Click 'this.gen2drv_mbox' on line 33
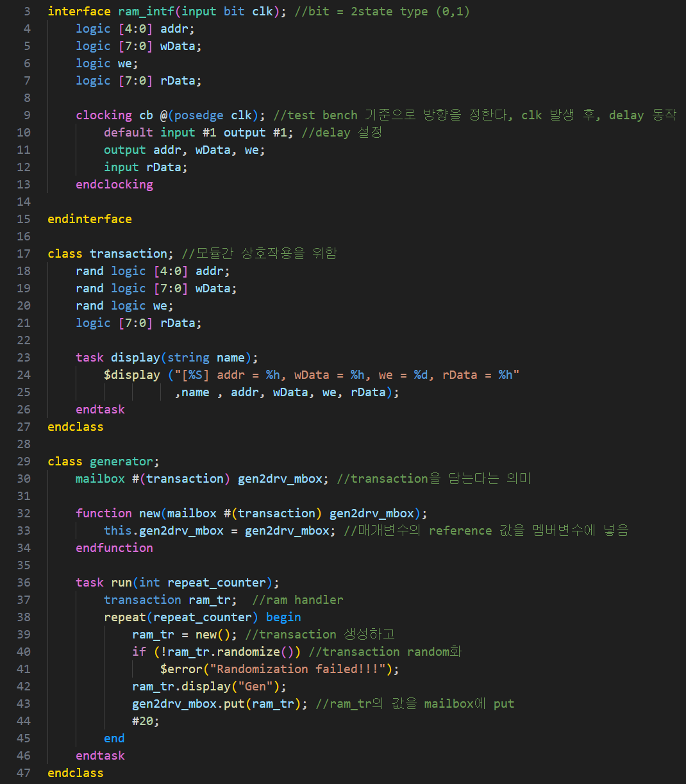Viewport: 686px width, 784px height. (163, 531)
